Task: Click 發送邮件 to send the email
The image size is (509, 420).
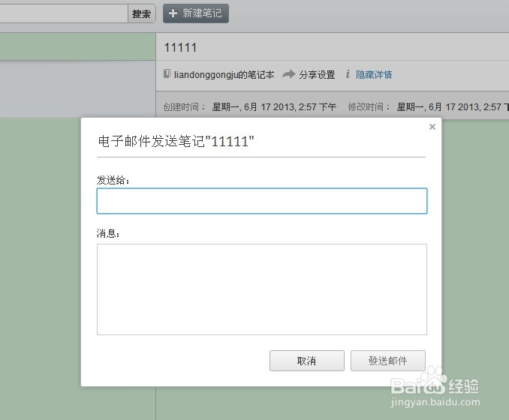Action: tap(388, 361)
